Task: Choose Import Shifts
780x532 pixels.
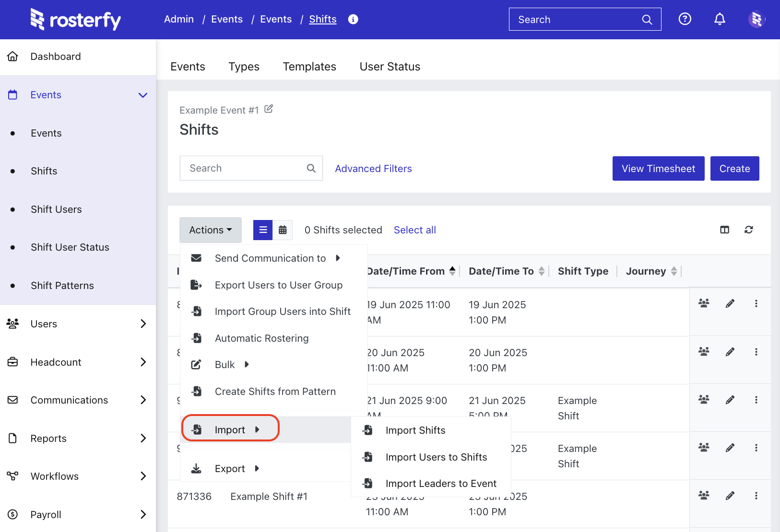Action: click(431, 430)
